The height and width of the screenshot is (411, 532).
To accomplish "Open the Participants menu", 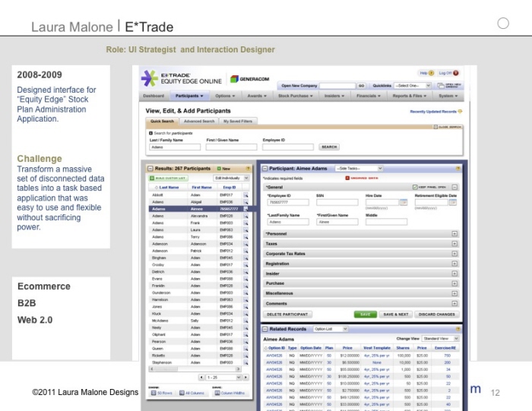I will [189, 96].
